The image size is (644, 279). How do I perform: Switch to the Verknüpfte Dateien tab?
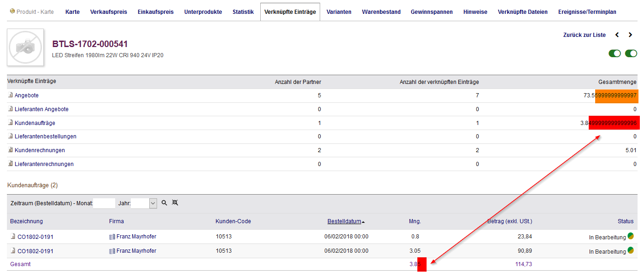(x=523, y=12)
